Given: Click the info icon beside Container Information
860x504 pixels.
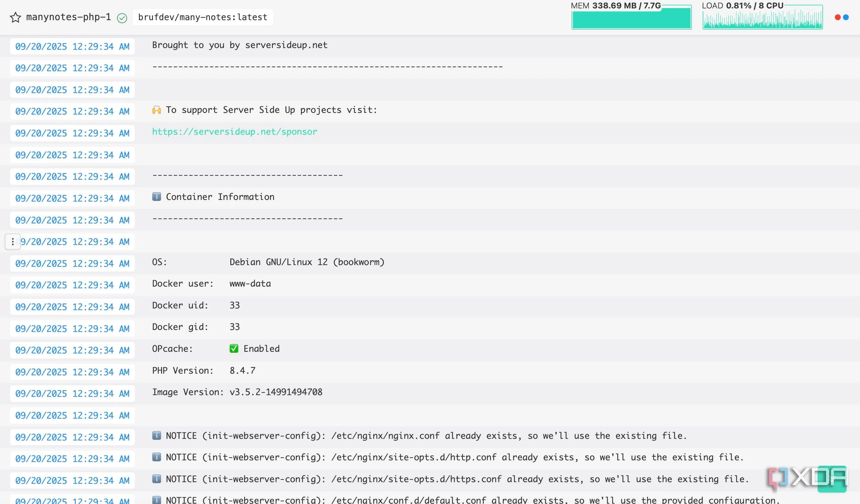Looking at the screenshot, I should point(157,197).
